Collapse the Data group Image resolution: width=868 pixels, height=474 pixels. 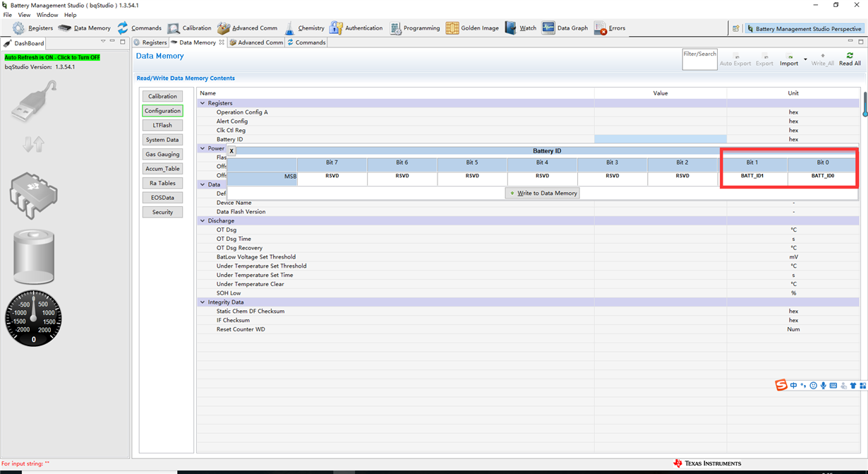[203, 184]
